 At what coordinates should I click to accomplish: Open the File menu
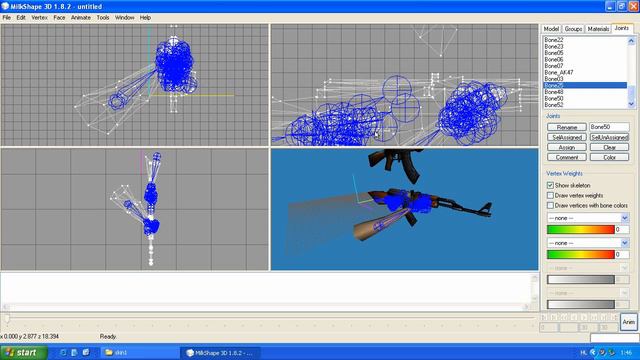tap(7, 18)
